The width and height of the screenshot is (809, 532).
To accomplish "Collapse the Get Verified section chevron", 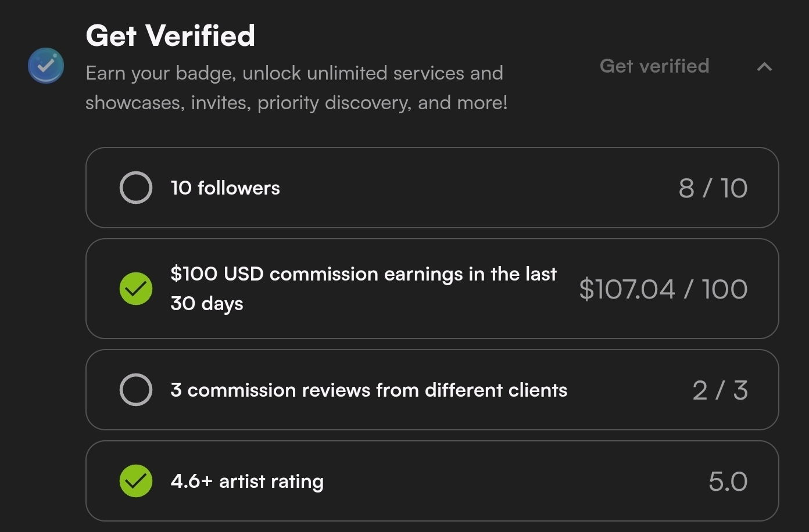I will click(x=764, y=67).
